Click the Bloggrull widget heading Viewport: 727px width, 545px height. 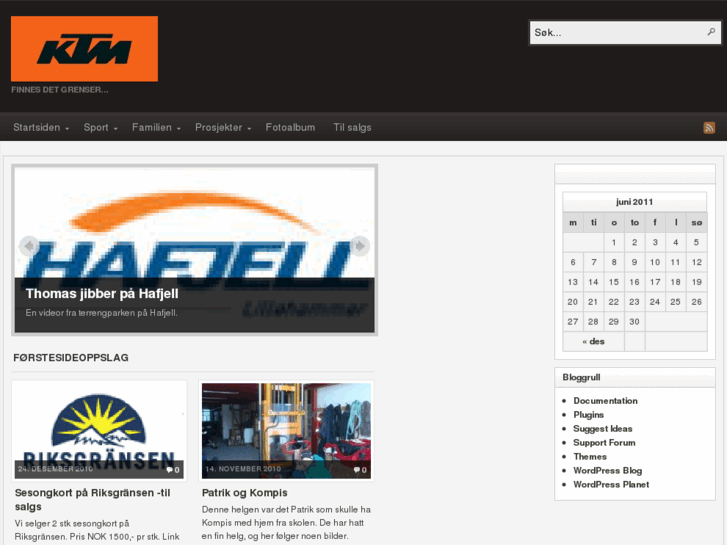pyautogui.click(x=581, y=377)
